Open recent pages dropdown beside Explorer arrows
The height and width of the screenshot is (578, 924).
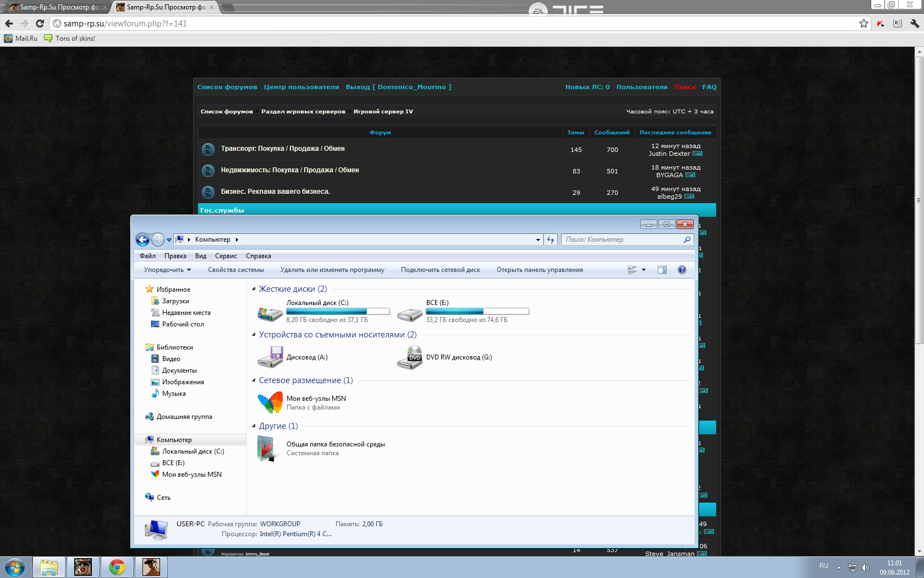coord(169,240)
